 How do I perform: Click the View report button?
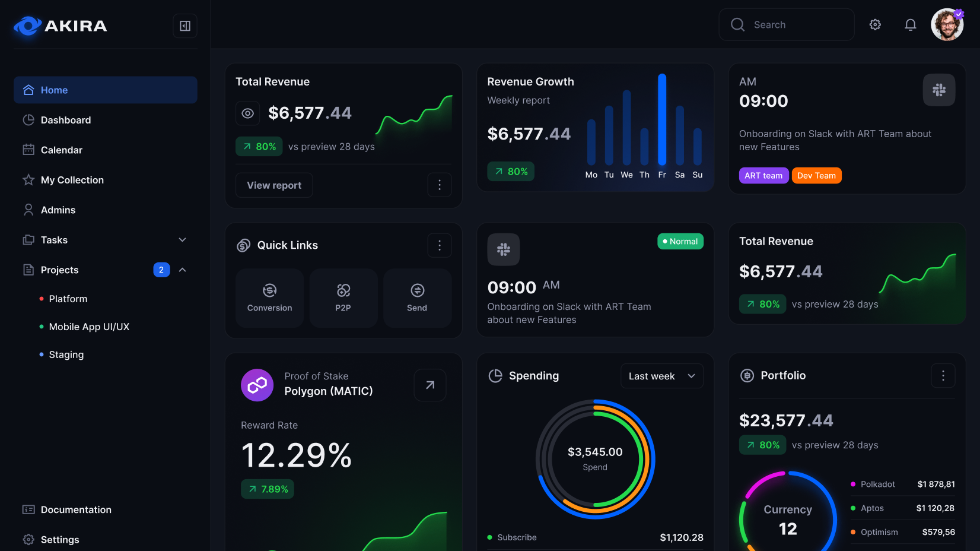point(274,185)
